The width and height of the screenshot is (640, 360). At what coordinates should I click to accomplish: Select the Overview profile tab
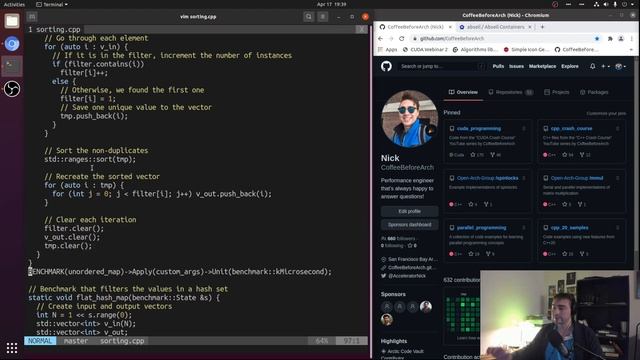pos(463,92)
